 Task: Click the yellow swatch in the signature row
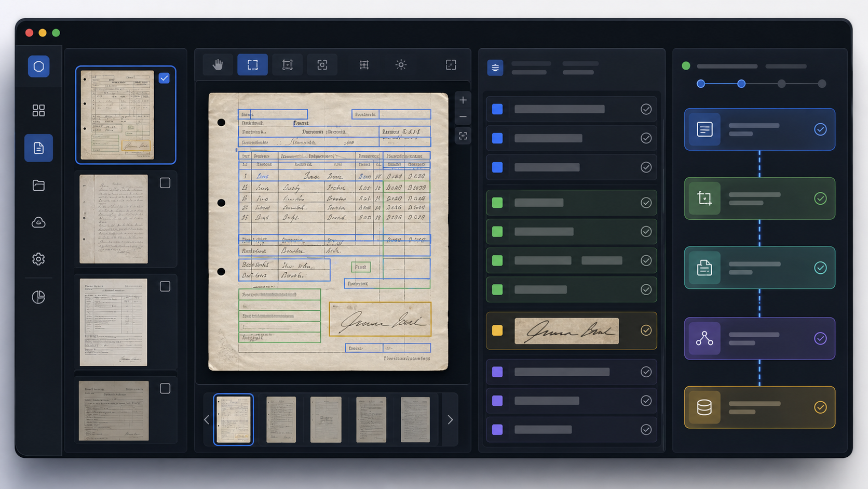pos(497,331)
